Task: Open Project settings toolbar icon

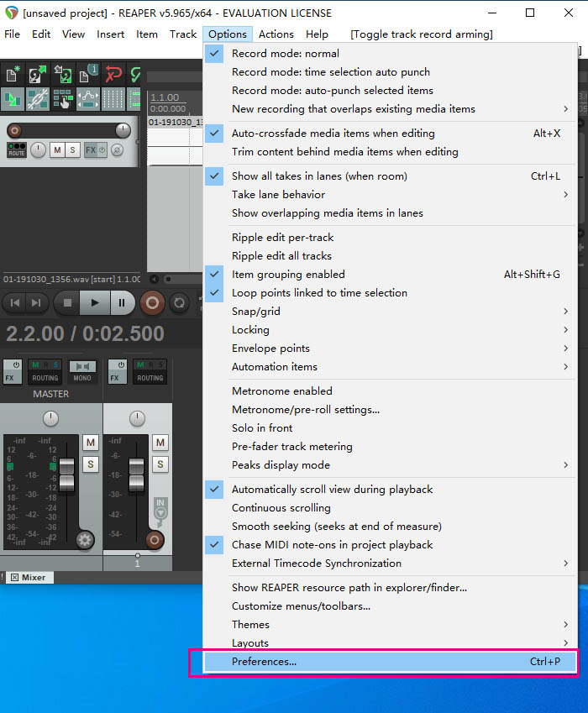Action: pyautogui.click(x=87, y=74)
